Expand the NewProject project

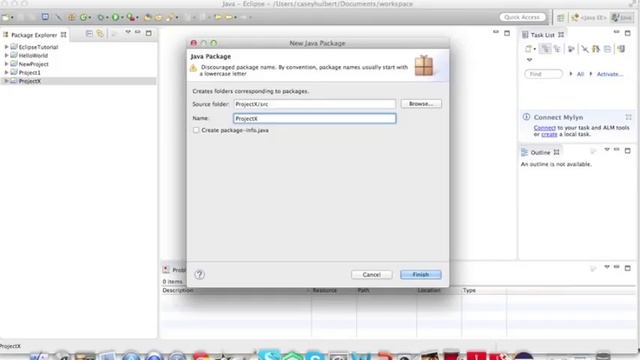(x=6, y=64)
